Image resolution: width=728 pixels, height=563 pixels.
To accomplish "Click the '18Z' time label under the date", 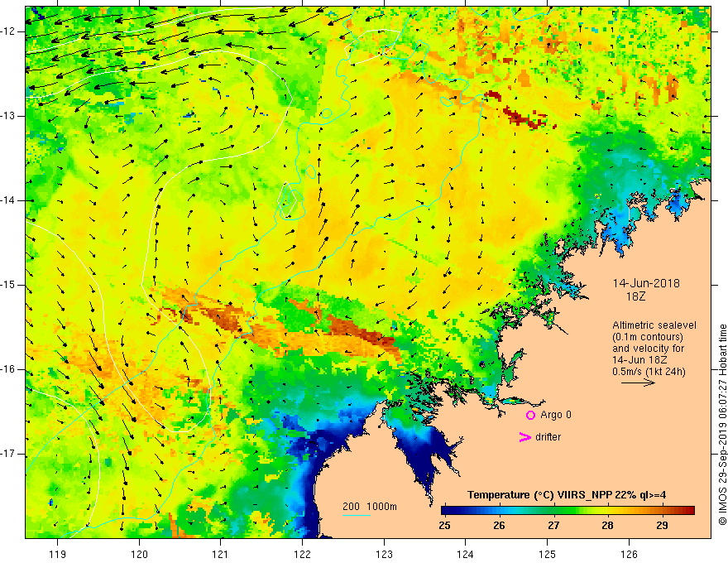I will coord(635,296).
